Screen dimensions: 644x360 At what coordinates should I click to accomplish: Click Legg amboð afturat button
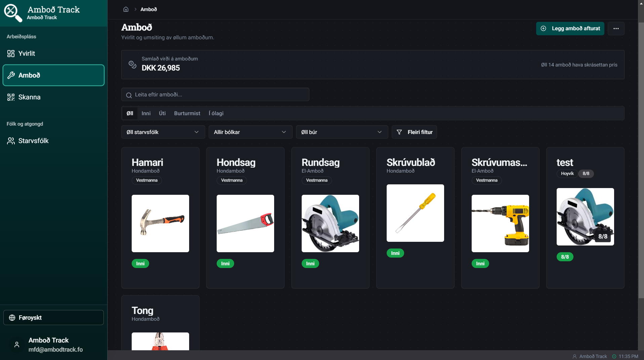[x=570, y=29]
